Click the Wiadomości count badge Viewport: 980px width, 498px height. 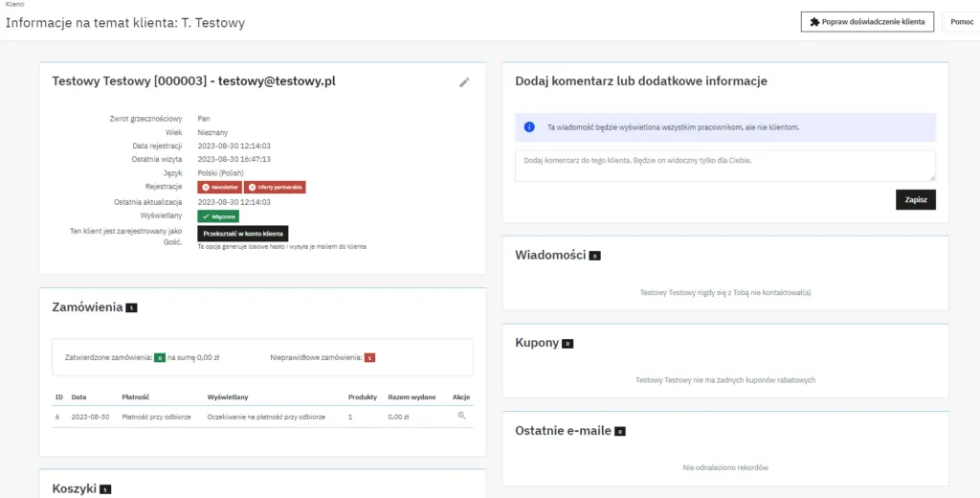(x=594, y=256)
